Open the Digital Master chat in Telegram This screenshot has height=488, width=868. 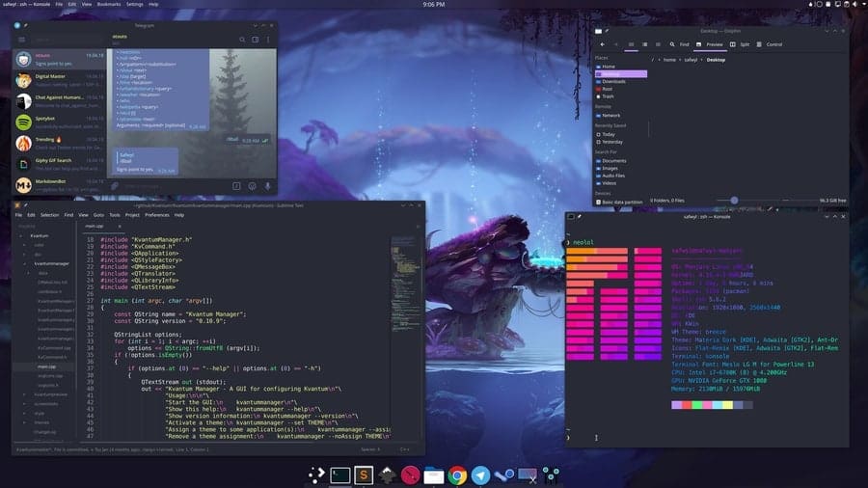pos(59,80)
